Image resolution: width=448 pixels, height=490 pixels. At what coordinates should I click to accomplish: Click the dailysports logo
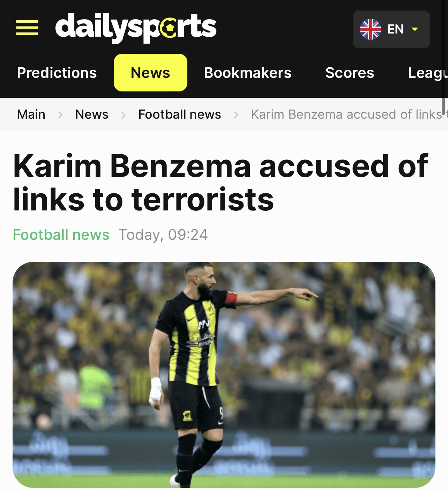(x=136, y=28)
